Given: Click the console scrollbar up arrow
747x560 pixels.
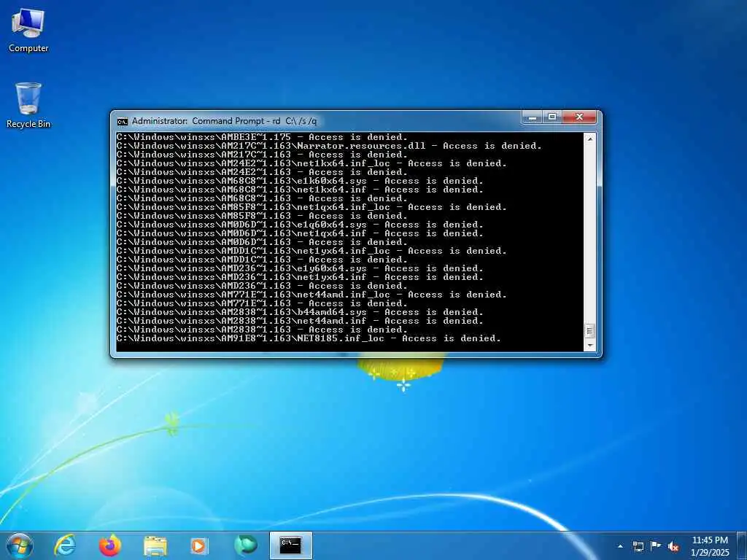Looking at the screenshot, I should point(589,139).
